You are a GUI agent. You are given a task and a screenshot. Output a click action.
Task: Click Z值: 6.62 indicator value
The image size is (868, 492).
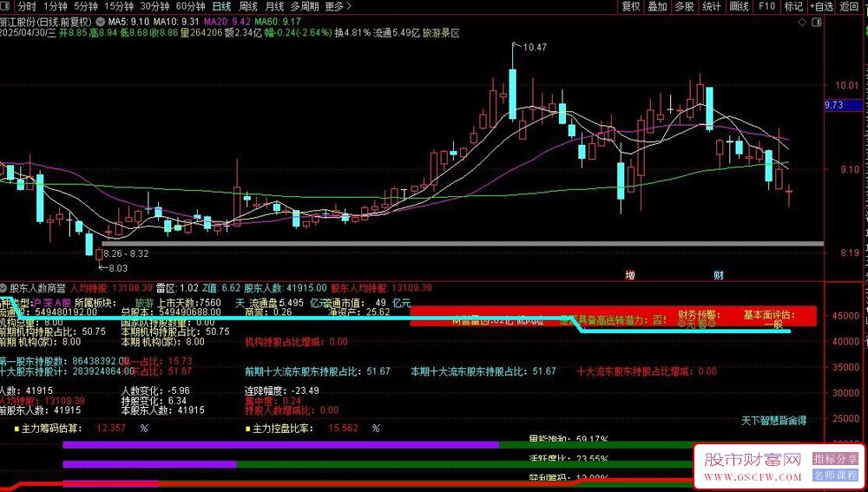point(221,288)
